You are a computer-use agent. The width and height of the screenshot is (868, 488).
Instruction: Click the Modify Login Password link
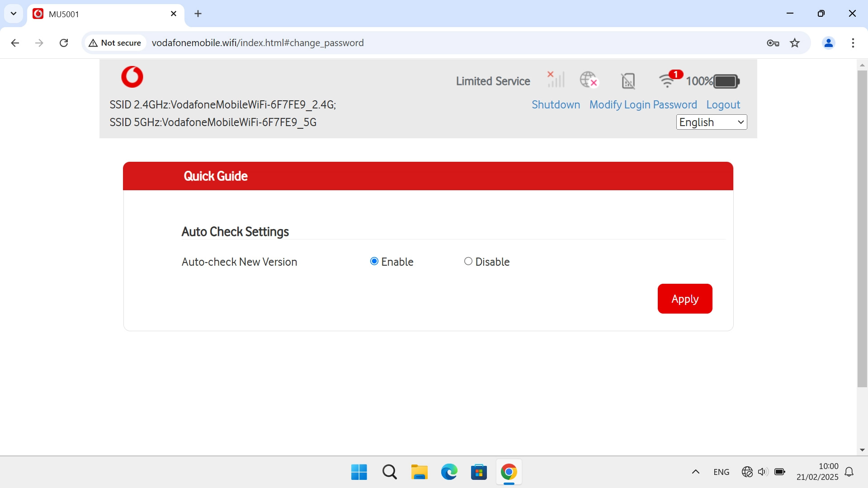643,104
